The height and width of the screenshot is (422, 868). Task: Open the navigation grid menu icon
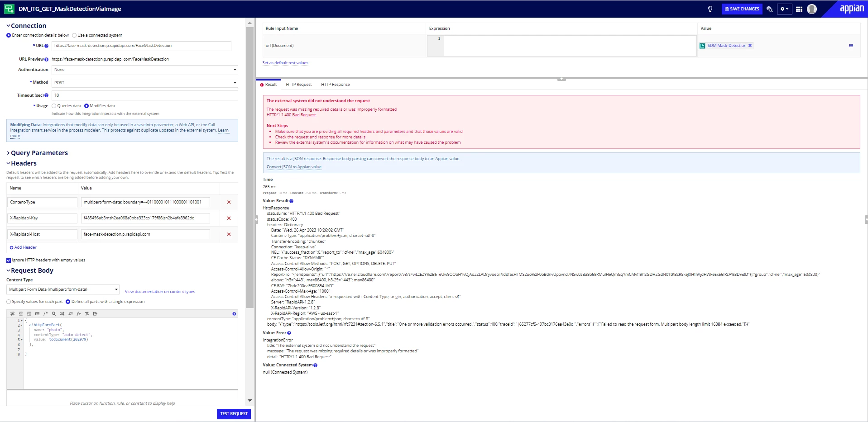799,9
